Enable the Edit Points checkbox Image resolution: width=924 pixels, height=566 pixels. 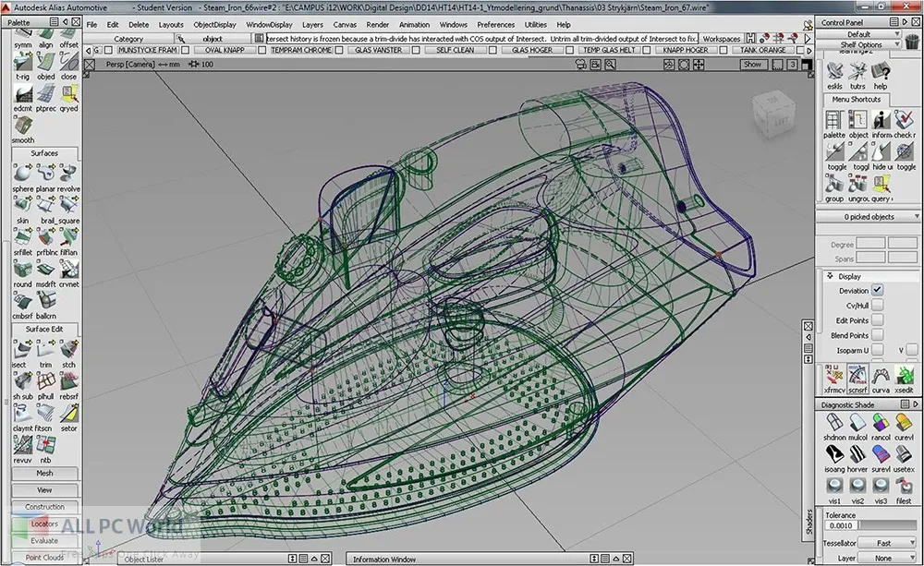[x=877, y=320]
